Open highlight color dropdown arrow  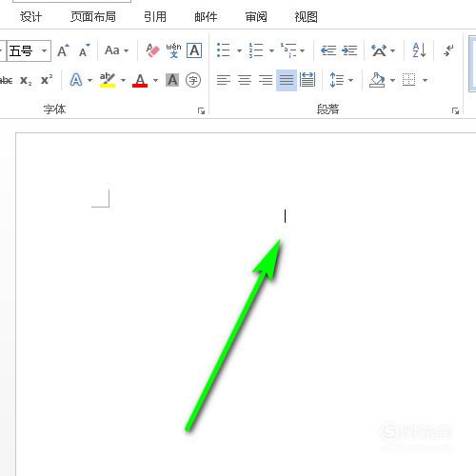[x=123, y=80]
